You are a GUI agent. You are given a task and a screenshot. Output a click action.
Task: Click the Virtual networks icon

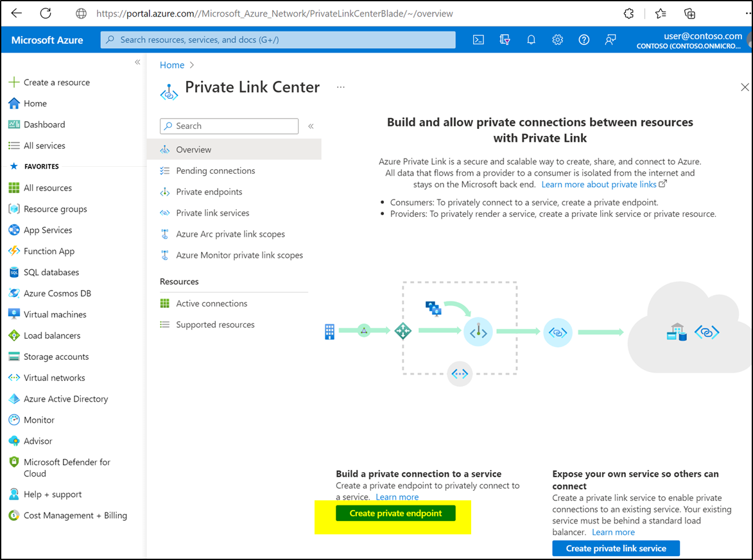click(14, 378)
